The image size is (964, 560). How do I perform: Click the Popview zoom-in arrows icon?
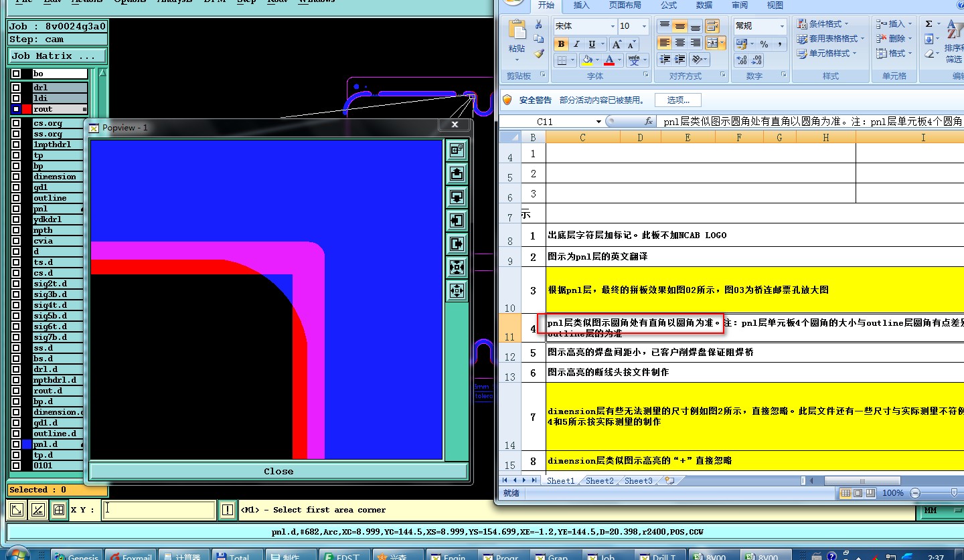457,290
